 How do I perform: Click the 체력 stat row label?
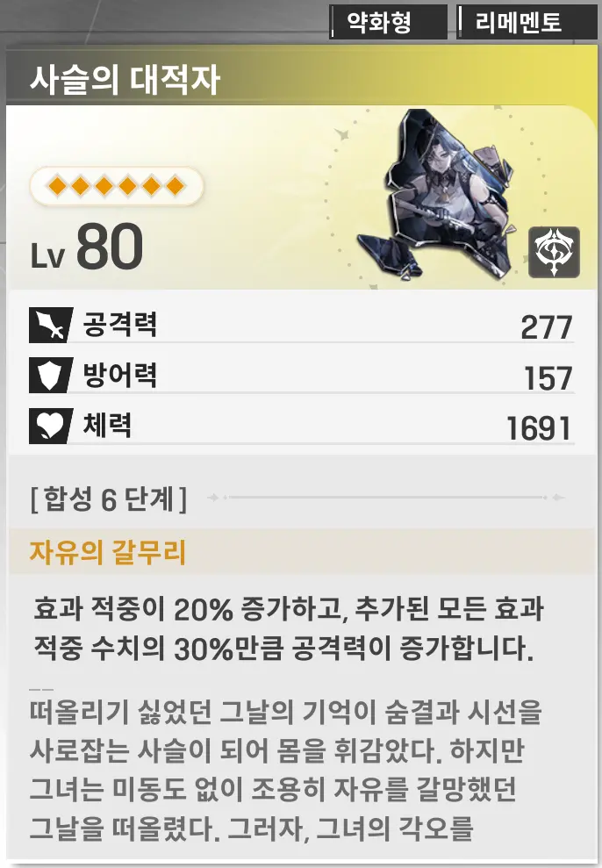point(107,425)
